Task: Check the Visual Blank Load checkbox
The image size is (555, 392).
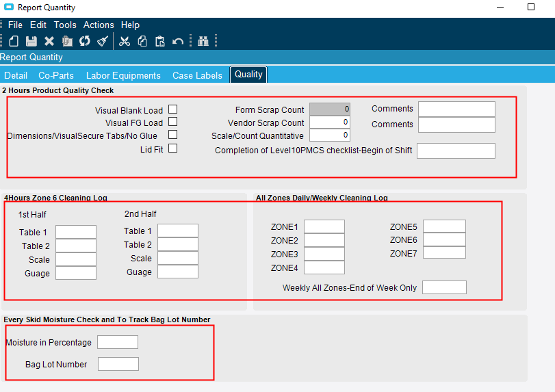Action: [172, 109]
